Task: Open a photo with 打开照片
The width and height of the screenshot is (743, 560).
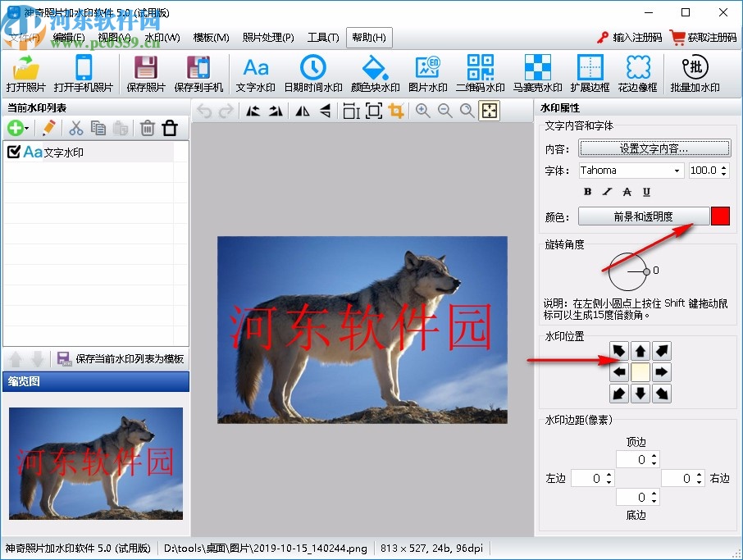Action: click(26, 74)
